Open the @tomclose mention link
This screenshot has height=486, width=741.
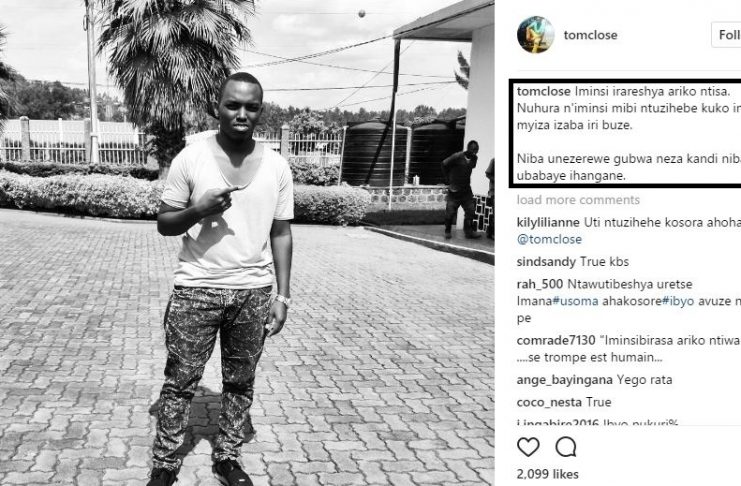(x=550, y=239)
